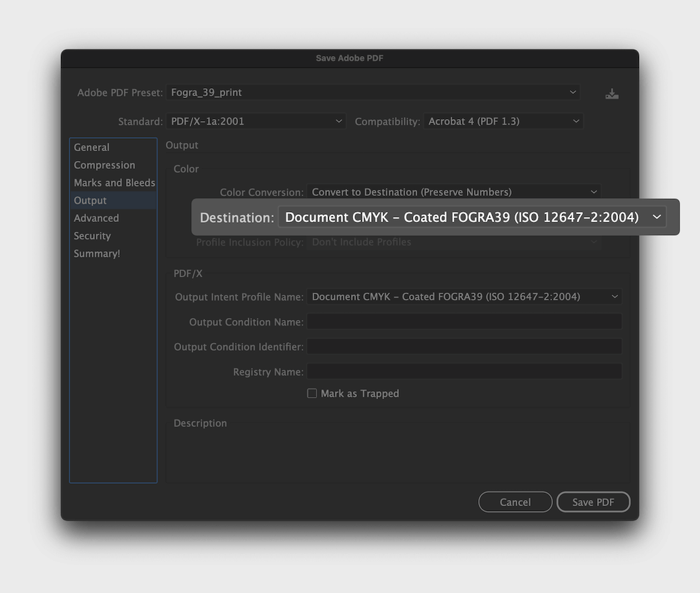
Task: Open the Color Conversion dropdown
Action: point(454,192)
